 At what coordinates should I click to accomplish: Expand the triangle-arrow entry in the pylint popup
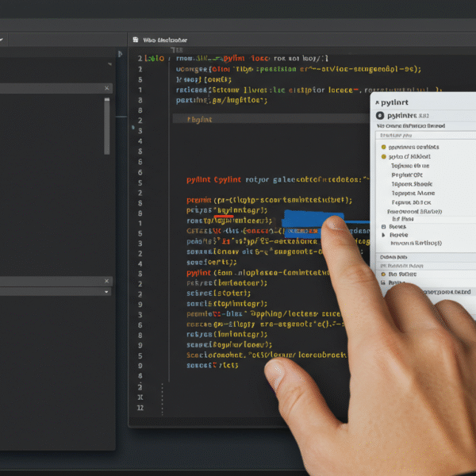[385, 235]
